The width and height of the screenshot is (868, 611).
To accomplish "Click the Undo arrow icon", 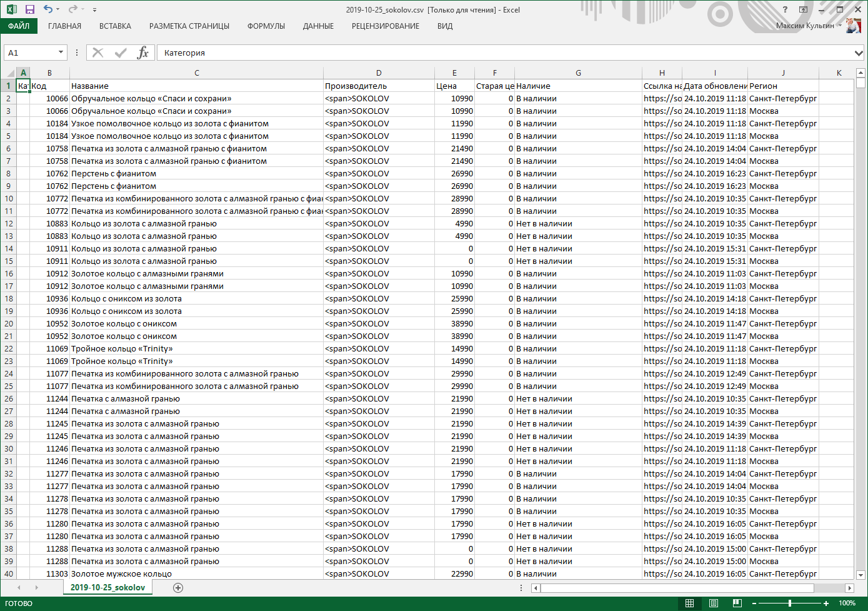I will [48, 9].
